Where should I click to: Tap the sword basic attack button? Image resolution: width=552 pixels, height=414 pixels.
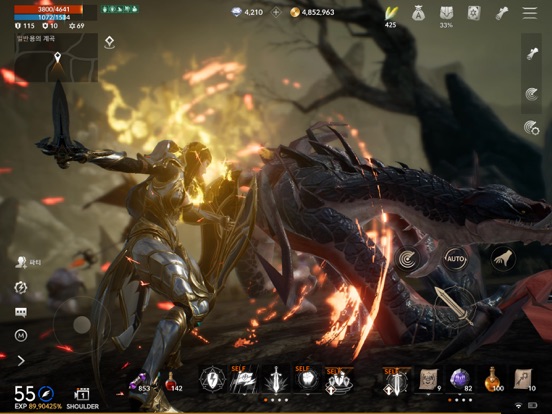(x=454, y=306)
